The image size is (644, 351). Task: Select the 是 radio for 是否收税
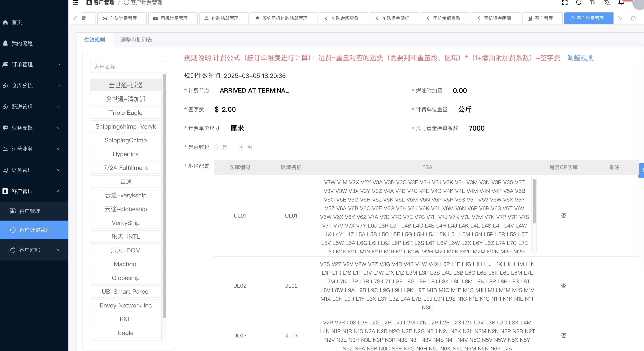click(x=216, y=147)
